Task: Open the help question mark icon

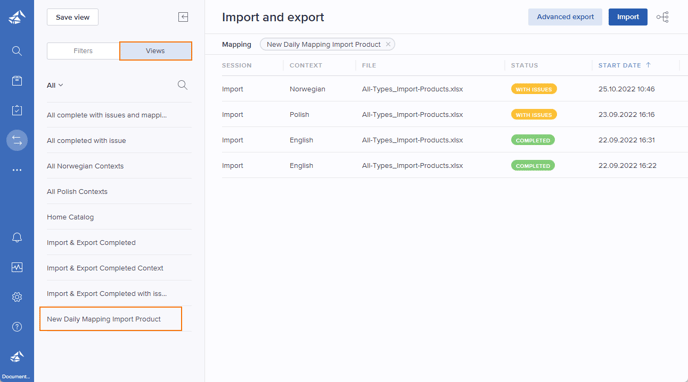Action: click(x=17, y=327)
